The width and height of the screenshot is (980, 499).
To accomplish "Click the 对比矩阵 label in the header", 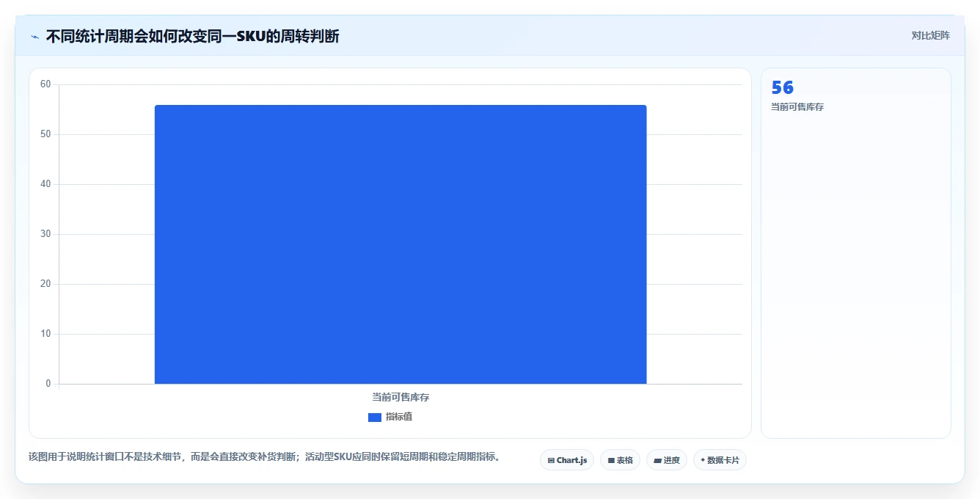I will (x=930, y=35).
